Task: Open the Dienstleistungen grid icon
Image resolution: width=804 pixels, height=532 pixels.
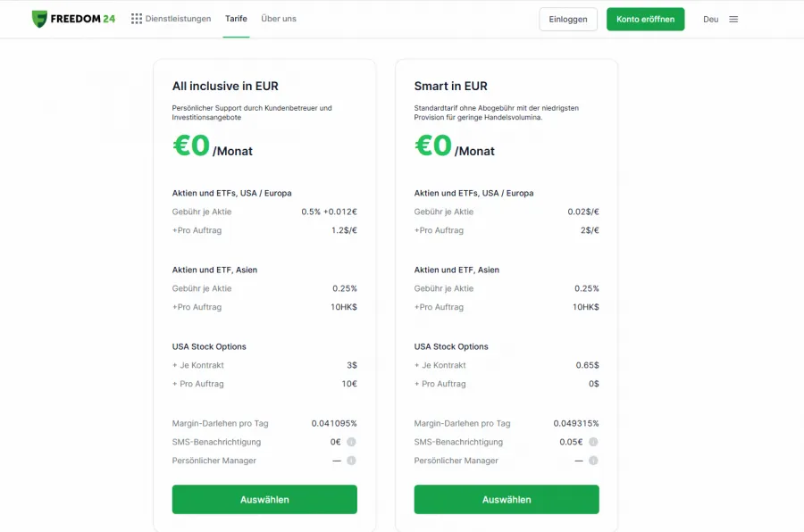Action: (x=138, y=18)
